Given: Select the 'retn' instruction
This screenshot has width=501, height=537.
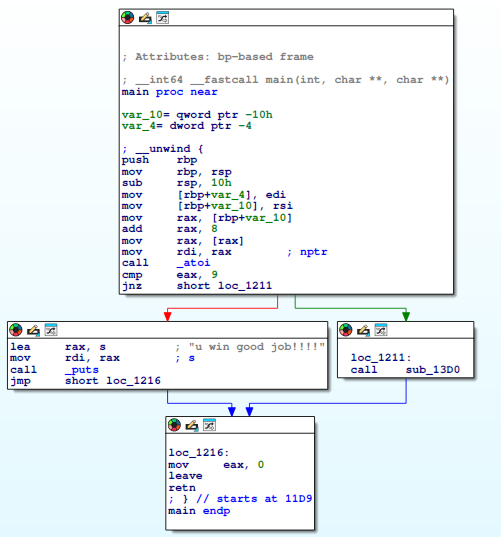Looking at the screenshot, I should coord(182,488).
